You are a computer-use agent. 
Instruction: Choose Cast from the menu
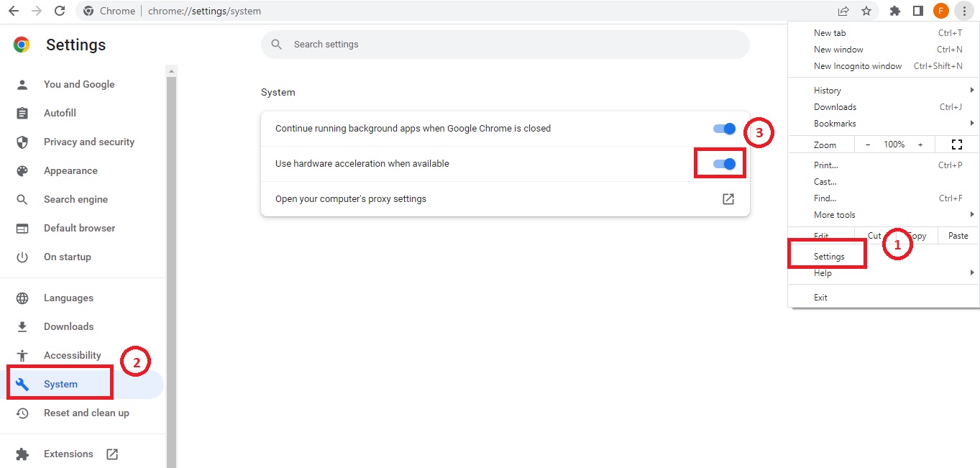click(x=884, y=182)
